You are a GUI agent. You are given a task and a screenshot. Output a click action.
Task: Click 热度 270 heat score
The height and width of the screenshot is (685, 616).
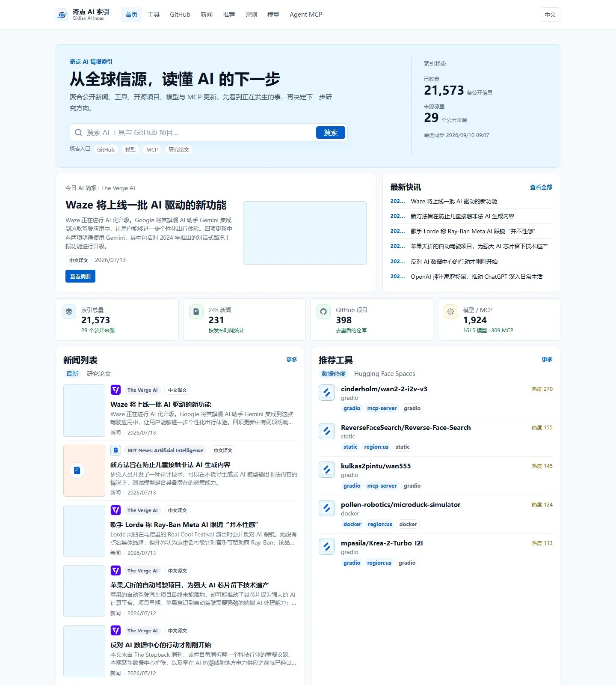click(542, 389)
